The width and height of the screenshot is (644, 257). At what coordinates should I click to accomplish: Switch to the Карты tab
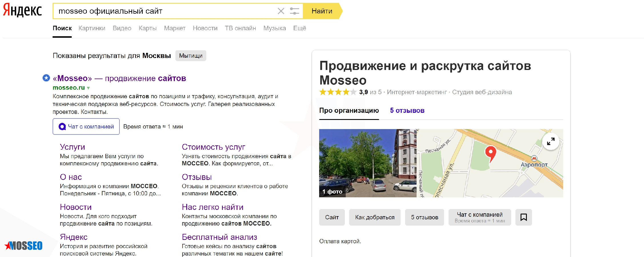pyautogui.click(x=147, y=28)
